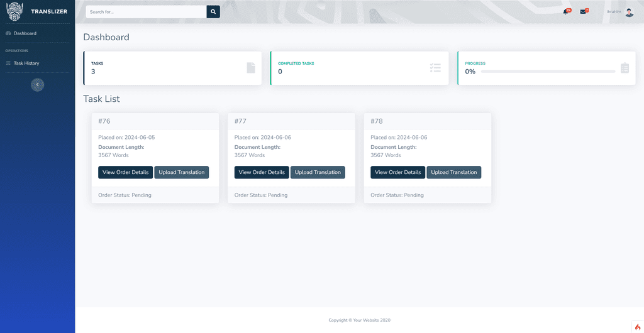Click the clipboard icon in Progress card
This screenshot has width=644, height=333.
click(x=625, y=68)
